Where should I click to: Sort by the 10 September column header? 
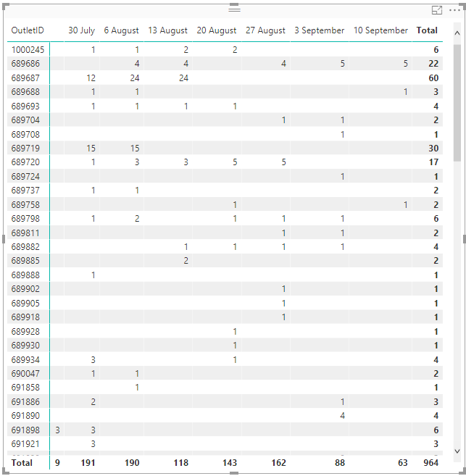coord(380,30)
